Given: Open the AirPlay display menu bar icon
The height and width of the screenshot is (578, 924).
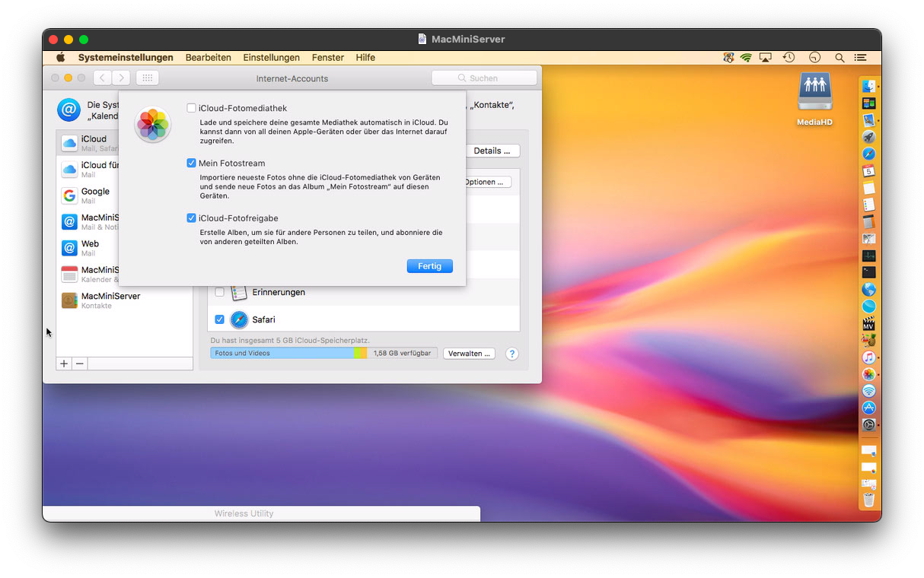Looking at the screenshot, I should click(x=766, y=58).
